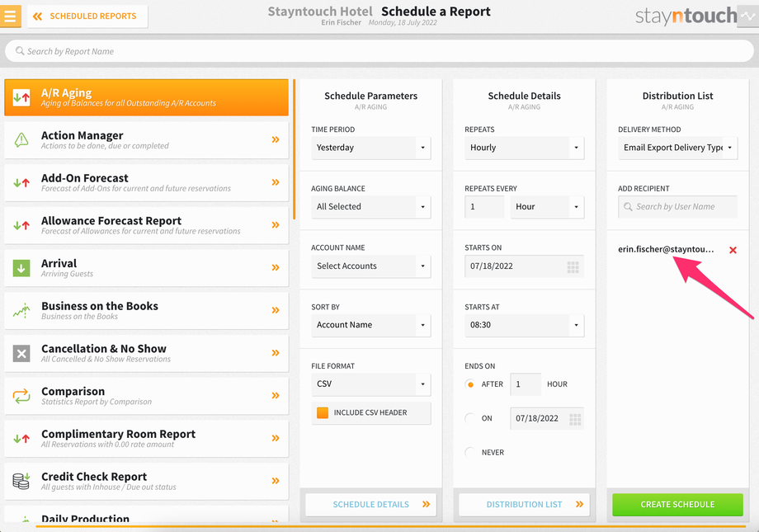The height and width of the screenshot is (532, 759).
Task: Click the Ends On 07/18/2022 date field
Action: point(547,419)
